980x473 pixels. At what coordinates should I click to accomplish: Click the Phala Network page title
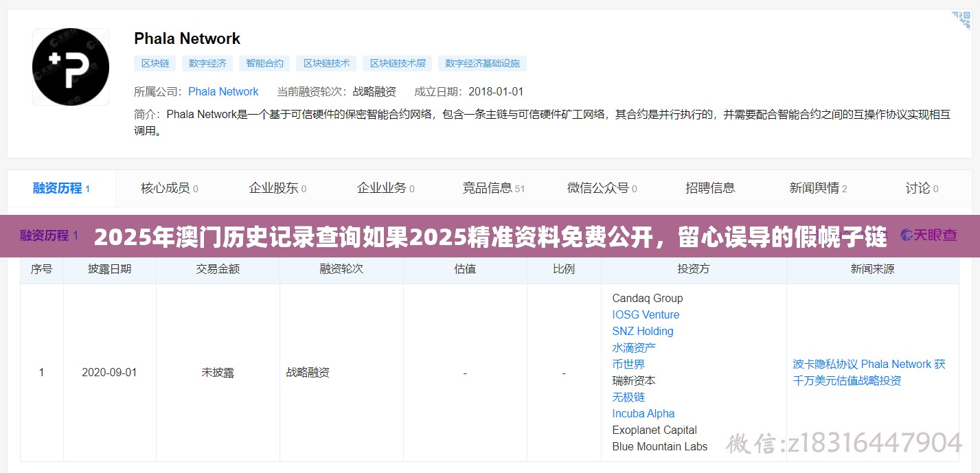[x=187, y=38]
